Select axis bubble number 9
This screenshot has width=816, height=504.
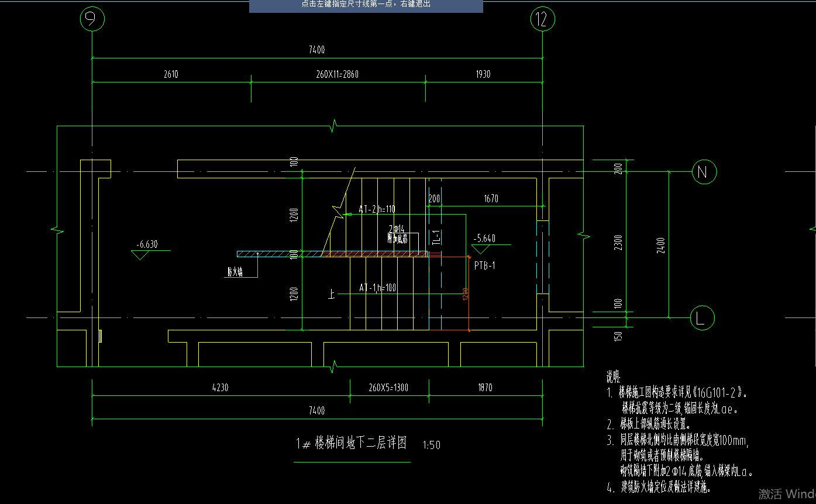click(x=92, y=20)
